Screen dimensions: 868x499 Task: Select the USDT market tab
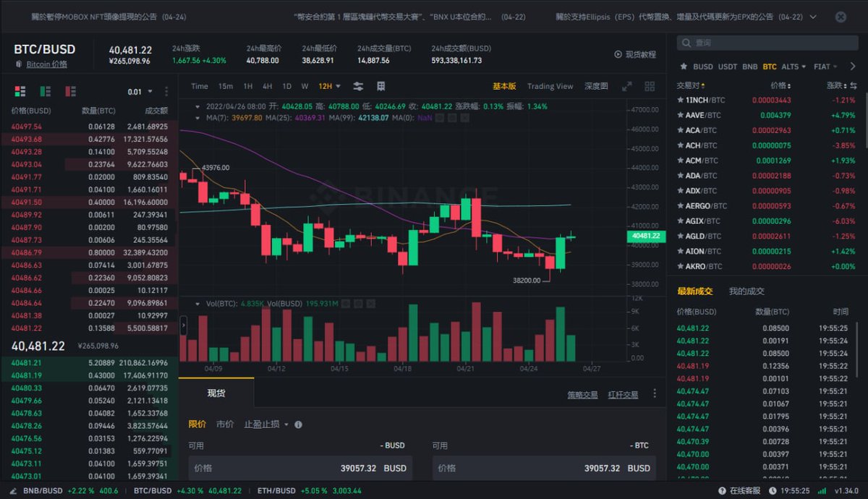(728, 67)
